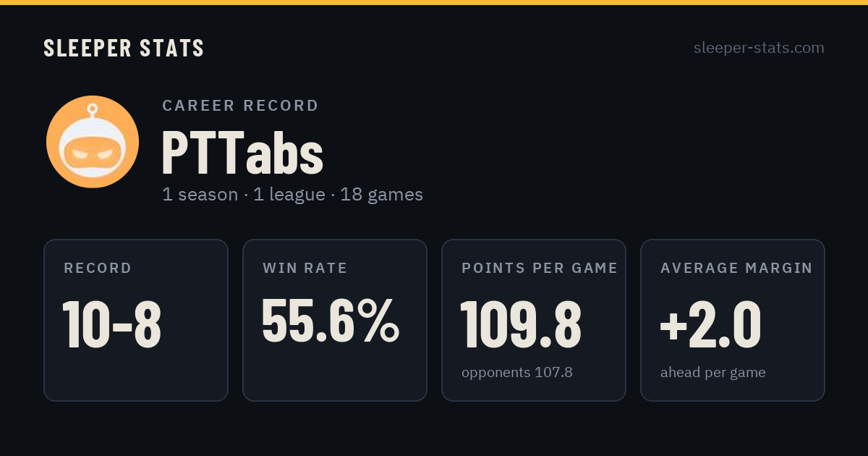Open the AVERAGE MARGIN stat card
868x456 pixels.
click(x=733, y=320)
